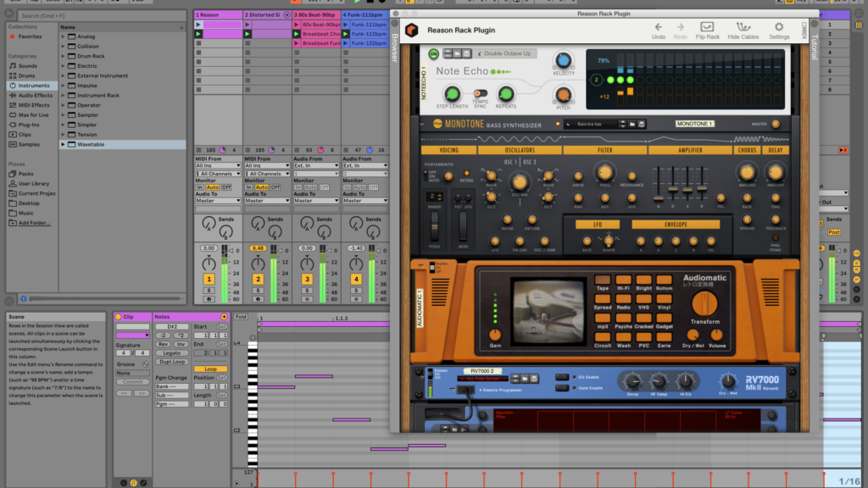
Task: Select the Oscillators section in Monotone
Action: click(520, 150)
